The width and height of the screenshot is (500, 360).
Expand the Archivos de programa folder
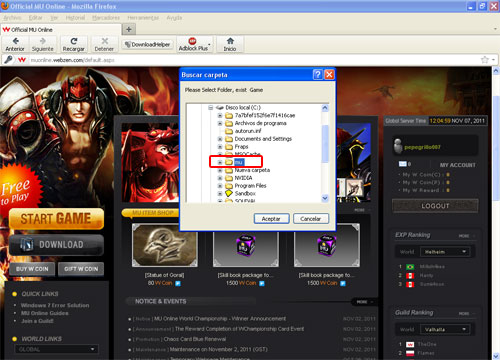[220, 123]
